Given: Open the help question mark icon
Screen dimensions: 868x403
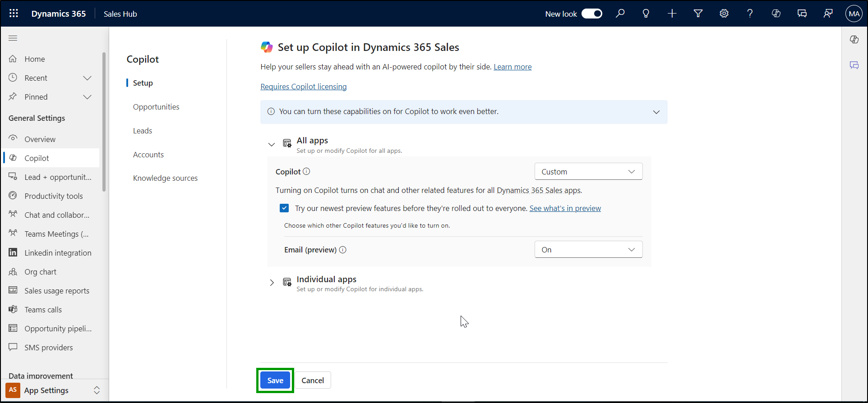Looking at the screenshot, I should pyautogui.click(x=750, y=14).
